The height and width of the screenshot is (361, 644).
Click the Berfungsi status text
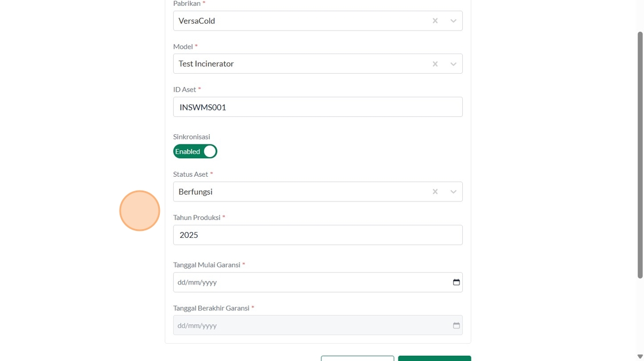(x=195, y=192)
